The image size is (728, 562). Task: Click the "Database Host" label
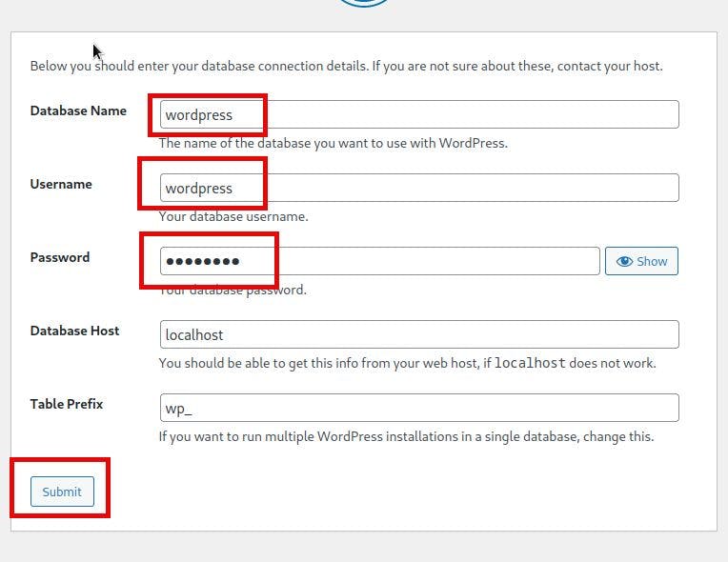pos(74,331)
